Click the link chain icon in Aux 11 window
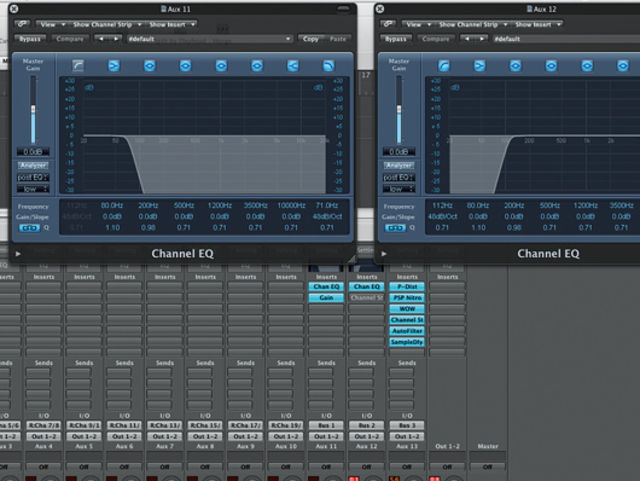The height and width of the screenshot is (481, 640). (22, 24)
